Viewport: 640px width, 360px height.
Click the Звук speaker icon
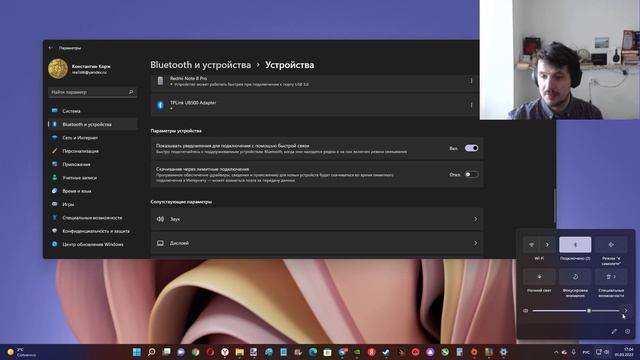(160, 219)
